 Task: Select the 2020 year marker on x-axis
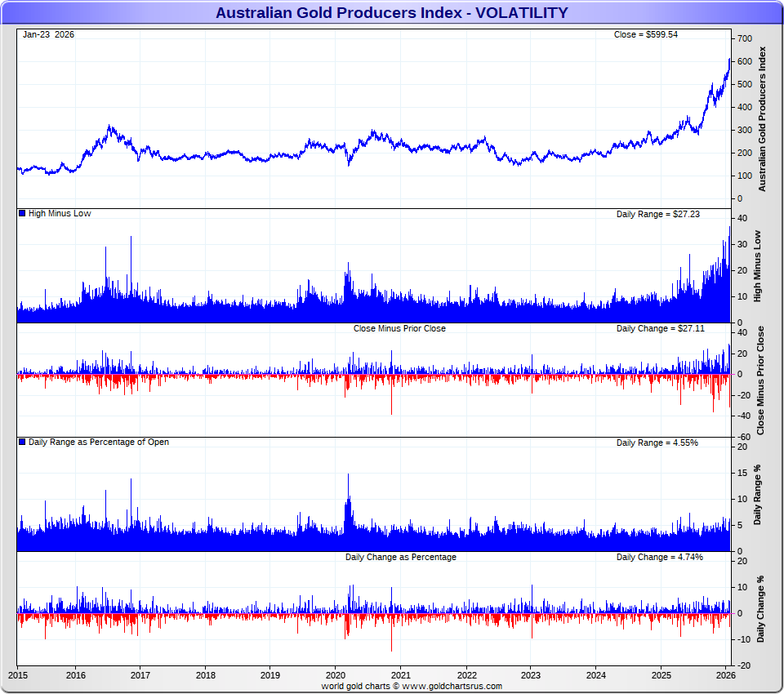[x=336, y=675]
